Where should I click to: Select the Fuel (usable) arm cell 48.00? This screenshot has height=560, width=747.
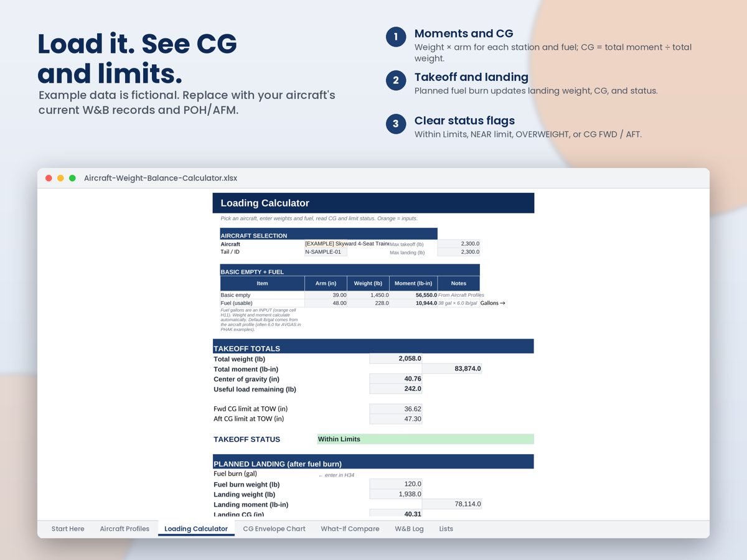[x=326, y=303]
